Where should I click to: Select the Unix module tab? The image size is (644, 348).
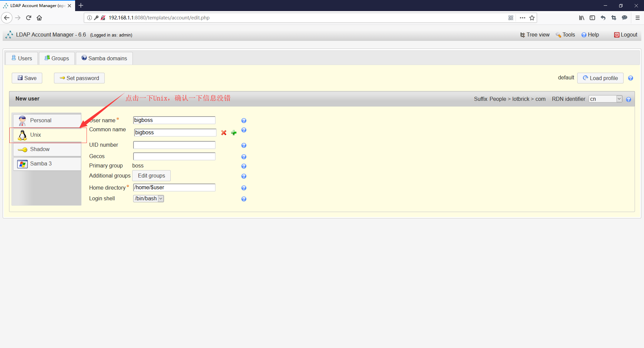pyautogui.click(x=47, y=135)
